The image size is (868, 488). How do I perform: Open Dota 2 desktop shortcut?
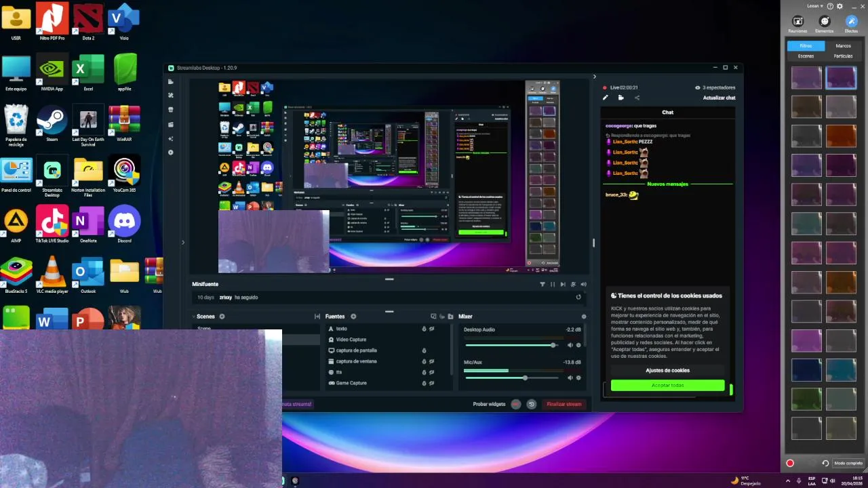[88, 22]
